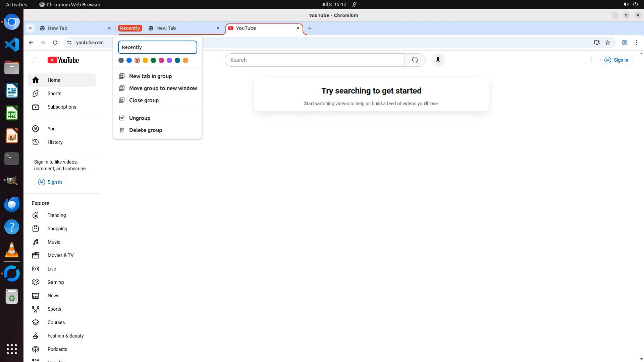Click the tab group name field
Viewport: 644px width, 362px height.
click(x=157, y=47)
